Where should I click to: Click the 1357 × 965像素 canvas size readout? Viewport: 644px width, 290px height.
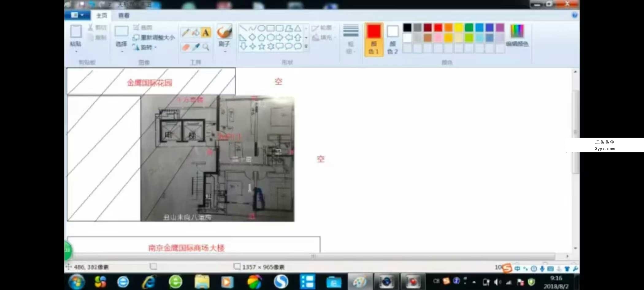tap(263, 267)
